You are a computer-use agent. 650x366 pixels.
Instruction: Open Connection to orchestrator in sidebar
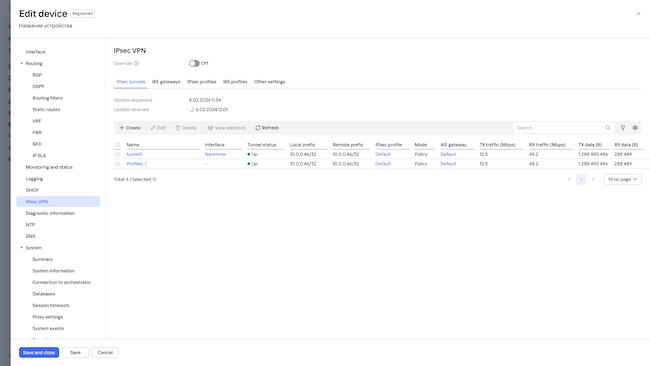pos(61,282)
